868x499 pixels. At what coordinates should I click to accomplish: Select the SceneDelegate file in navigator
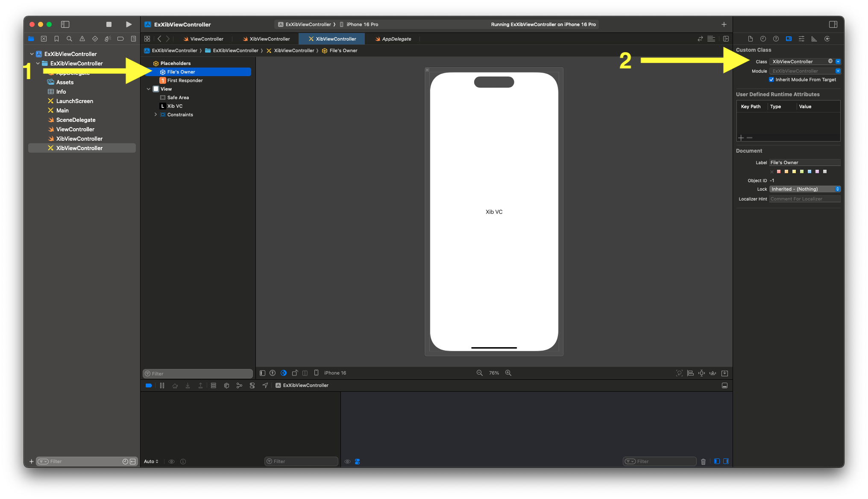click(x=76, y=120)
